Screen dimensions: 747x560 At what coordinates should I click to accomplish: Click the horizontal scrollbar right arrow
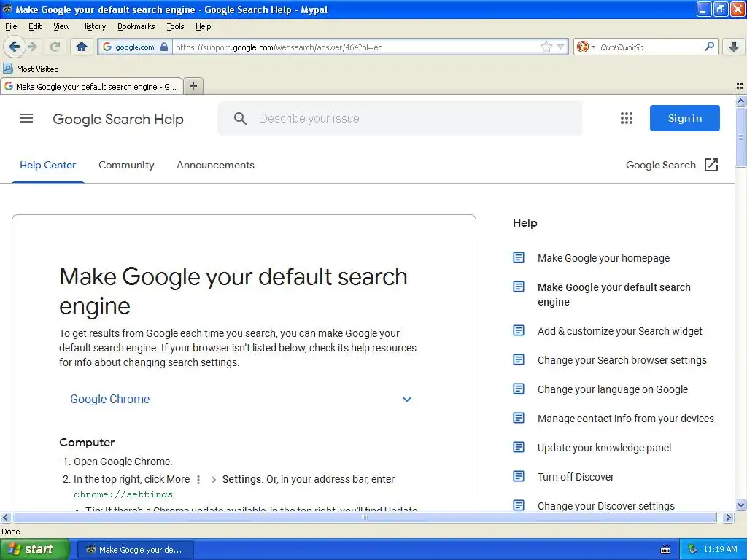[x=728, y=517]
